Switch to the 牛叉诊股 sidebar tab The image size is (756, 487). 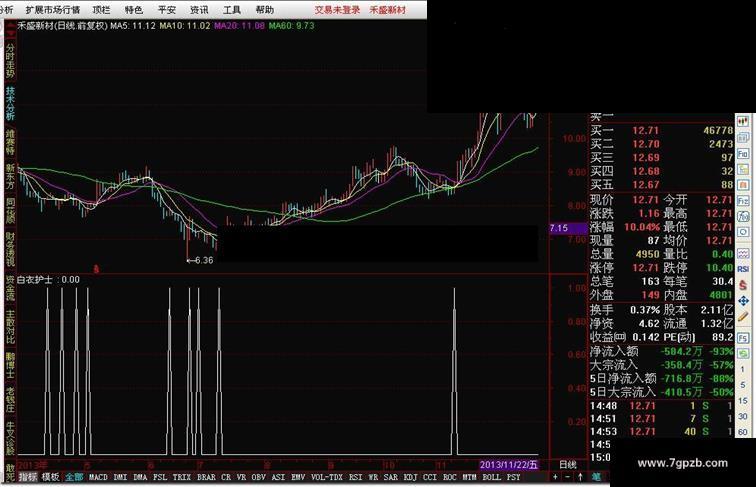[x=10, y=438]
